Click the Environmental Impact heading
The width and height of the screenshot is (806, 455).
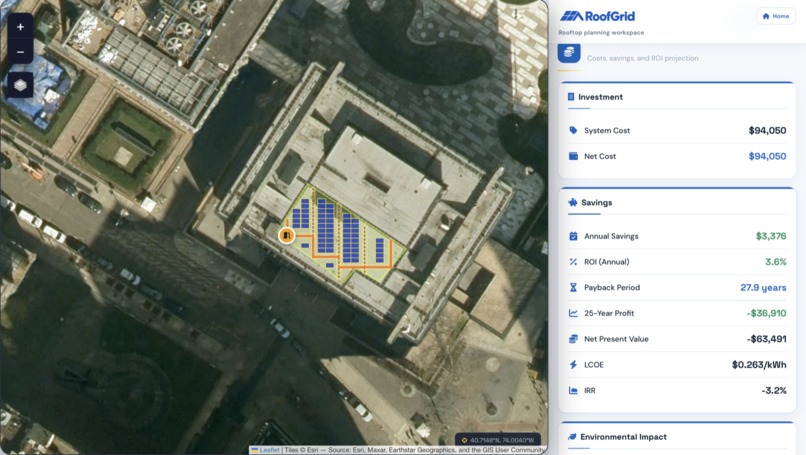(x=624, y=436)
